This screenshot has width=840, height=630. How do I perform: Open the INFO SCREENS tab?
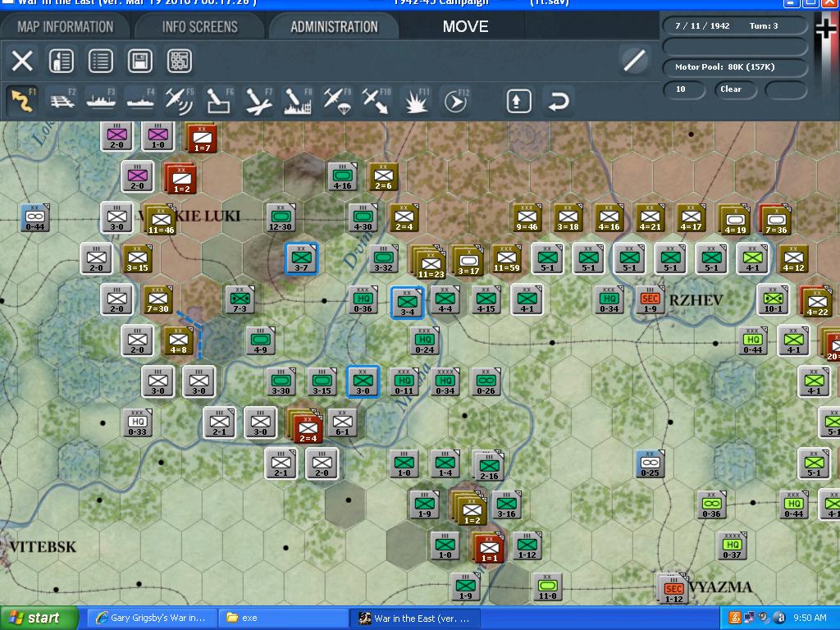pyautogui.click(x=200, y=27)
